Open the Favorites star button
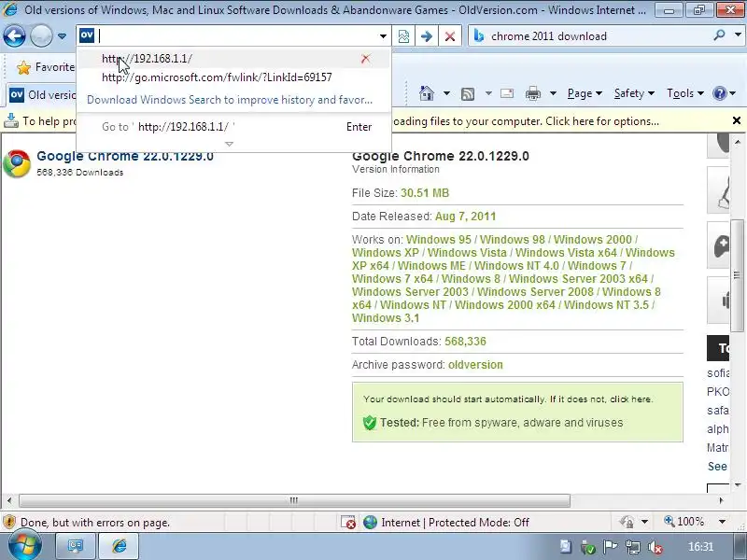The width and height of the screenshot is (747, 560). click(x=45, y=67)
